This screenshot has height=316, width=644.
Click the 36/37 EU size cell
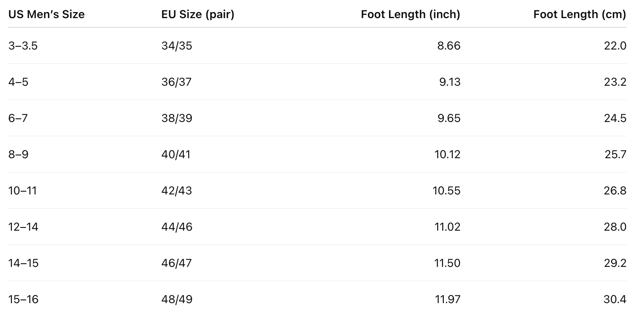(x=177, y=82)
